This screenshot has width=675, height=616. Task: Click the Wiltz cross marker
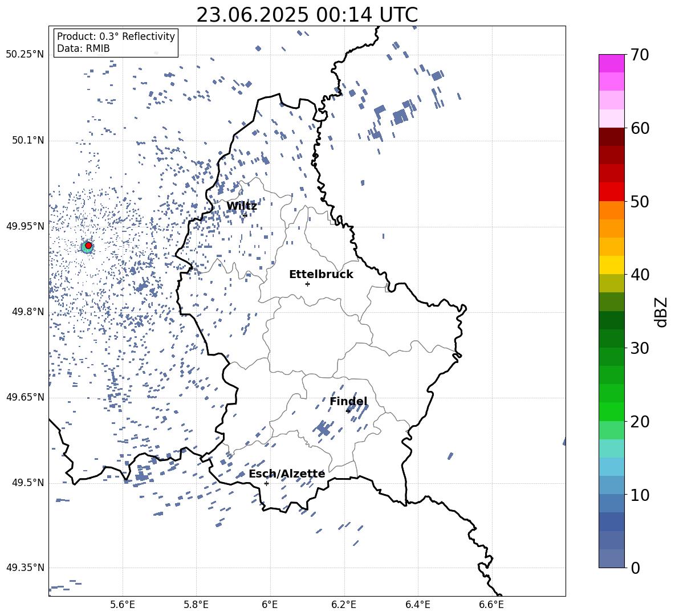245,215
